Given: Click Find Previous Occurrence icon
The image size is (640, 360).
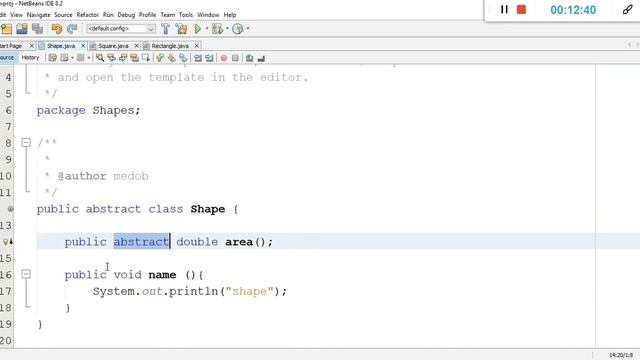Looking at the screenshot, I should pyautogui.click(x=111, y=58).
